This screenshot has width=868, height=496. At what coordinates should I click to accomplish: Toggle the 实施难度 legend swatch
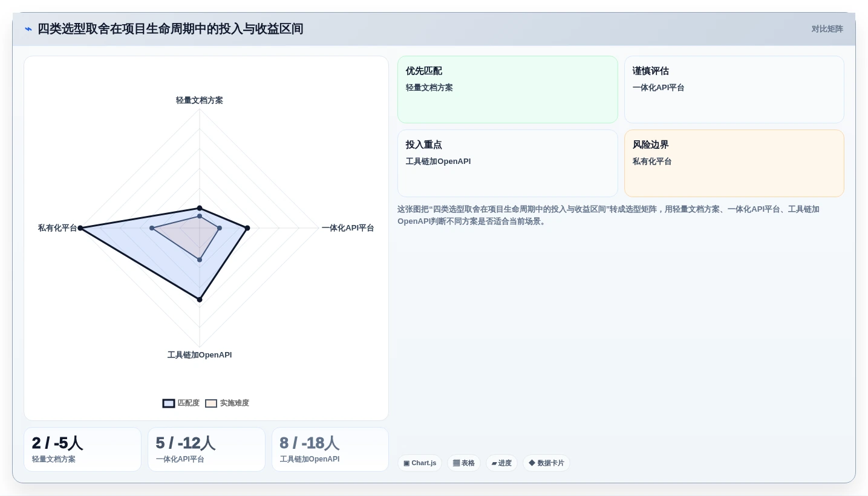(211, 403)
